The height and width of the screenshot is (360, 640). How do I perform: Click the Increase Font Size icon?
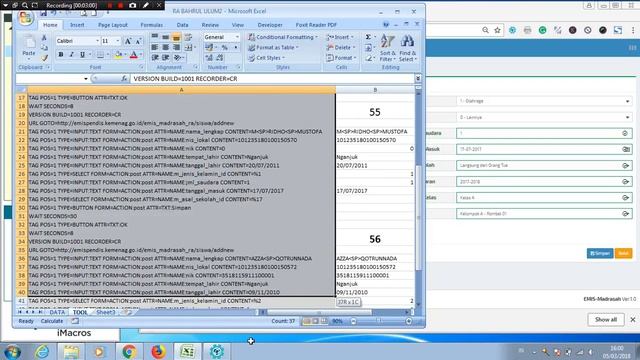coord(128,41)
